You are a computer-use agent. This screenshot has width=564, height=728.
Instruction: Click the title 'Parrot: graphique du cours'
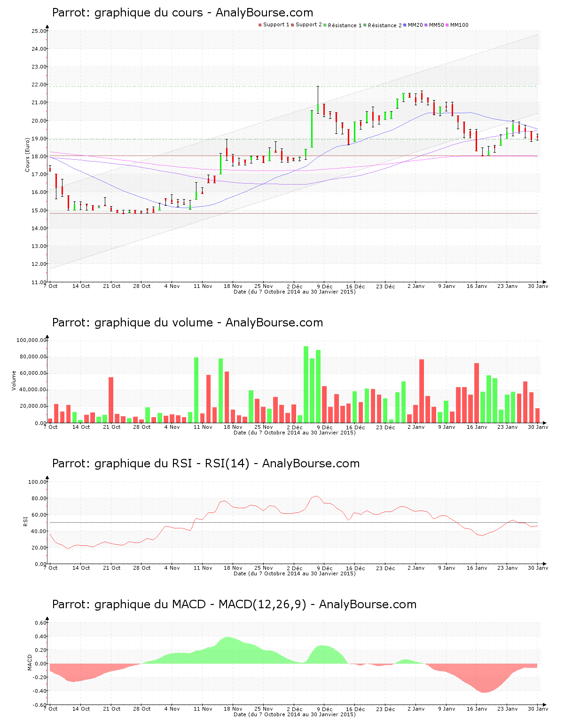(x=127, y=13)
